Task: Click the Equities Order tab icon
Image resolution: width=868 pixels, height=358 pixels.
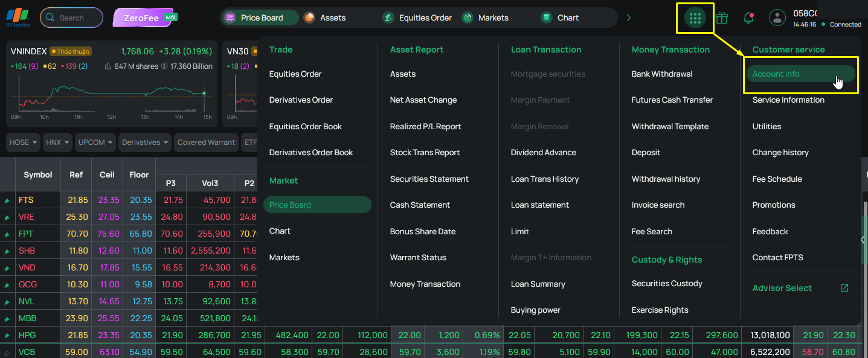Action: tap(388, 18)
